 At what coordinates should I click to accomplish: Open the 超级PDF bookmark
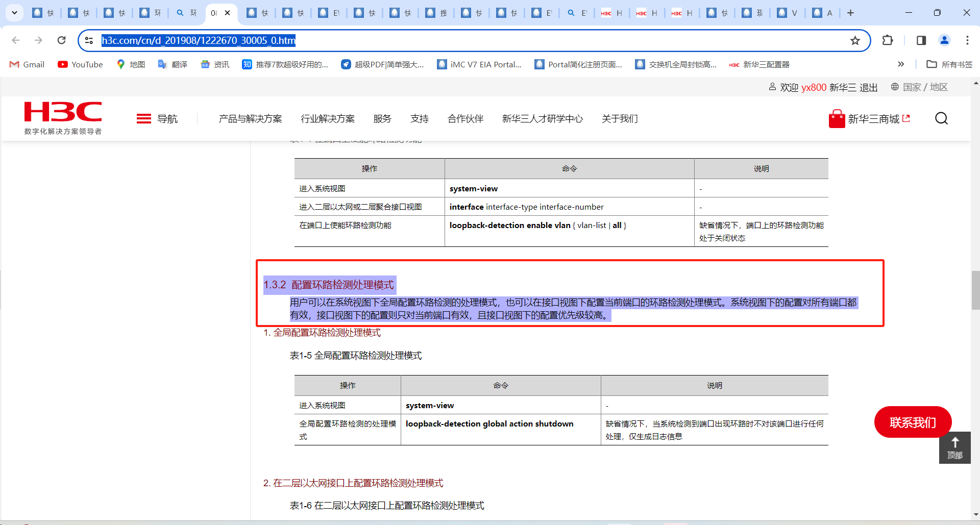[x=383, y=64]
